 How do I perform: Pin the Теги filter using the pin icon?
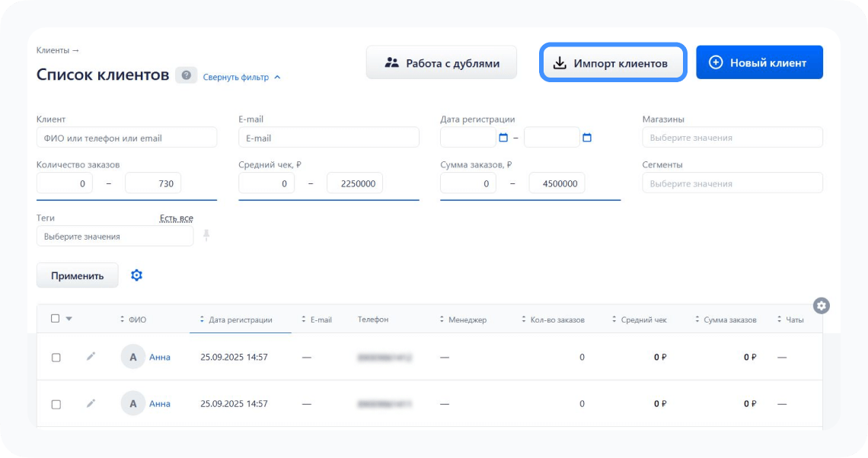click(205, 236)
